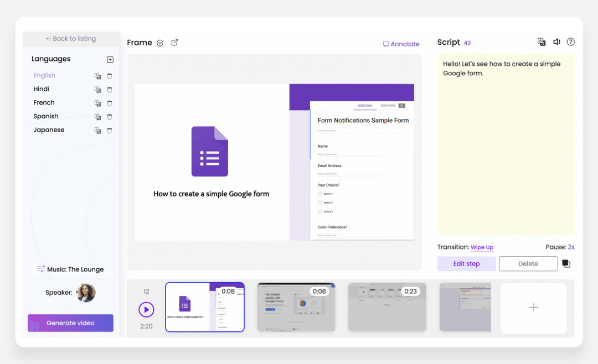Click the step count 12 text

146,292
